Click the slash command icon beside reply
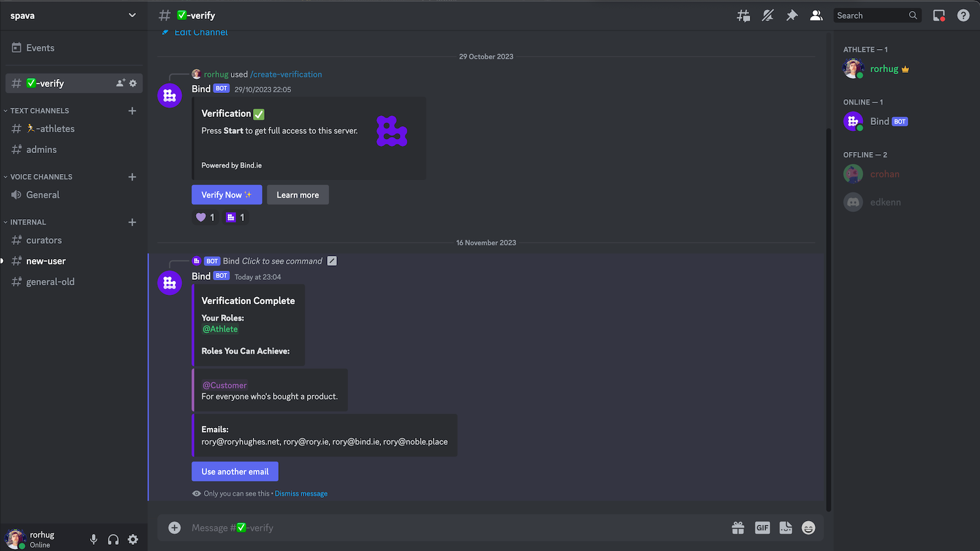The width and height of the screenshot is (980, 551). click(332, 261)
